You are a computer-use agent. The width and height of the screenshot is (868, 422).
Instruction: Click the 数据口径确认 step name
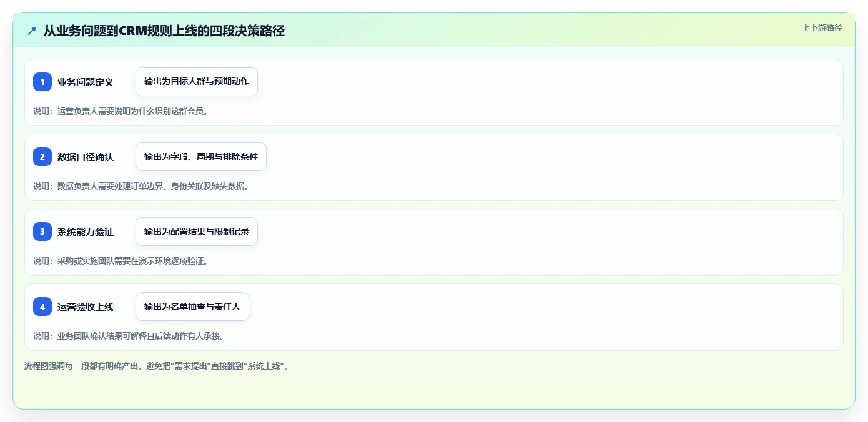pos(86,157)
